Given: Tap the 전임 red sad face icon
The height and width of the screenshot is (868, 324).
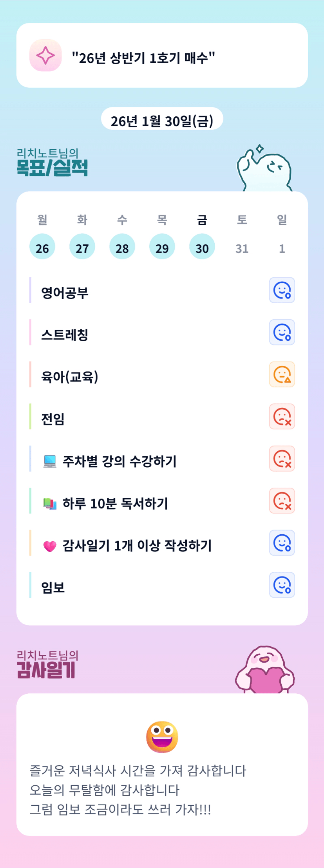Looking at the screenshot, I should [282, 417].
